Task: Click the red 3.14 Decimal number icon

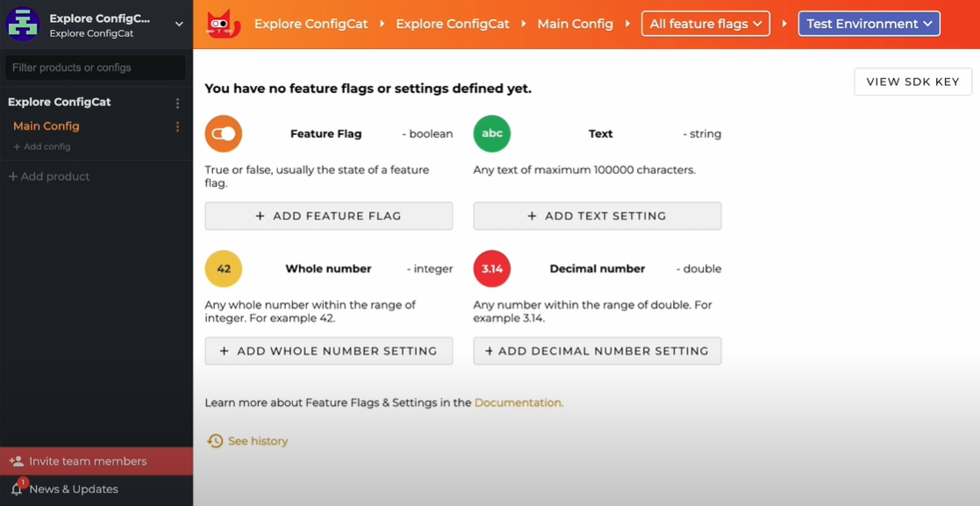Action: coord(491,269)
